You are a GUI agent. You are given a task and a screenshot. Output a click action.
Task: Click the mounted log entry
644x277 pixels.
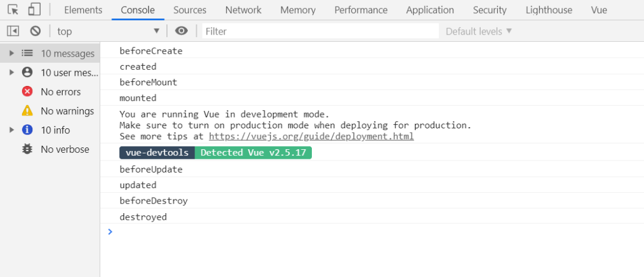pyautogui.click(x=372, y=98)
